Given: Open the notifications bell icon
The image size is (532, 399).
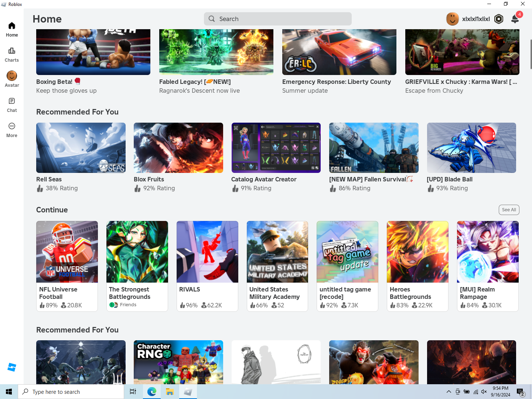Looking at the screenshot, I should (x=515, y=19).
